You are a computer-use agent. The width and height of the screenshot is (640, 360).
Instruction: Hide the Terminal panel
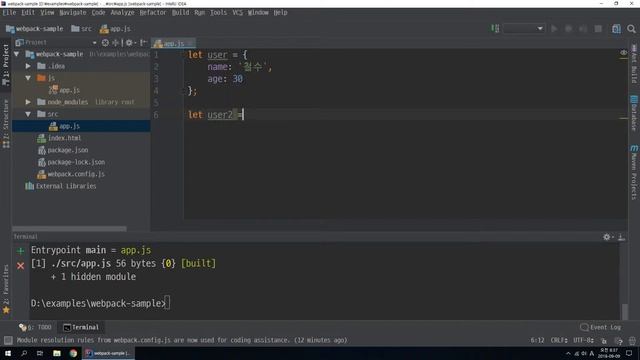pyautogui.click(x=621, y=237)
